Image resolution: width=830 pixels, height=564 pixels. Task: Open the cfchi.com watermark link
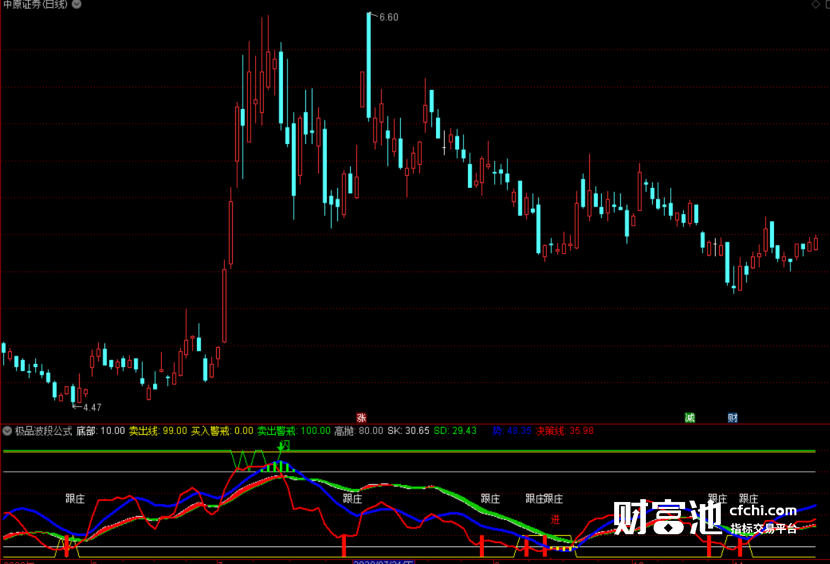(x=763, y=511)
